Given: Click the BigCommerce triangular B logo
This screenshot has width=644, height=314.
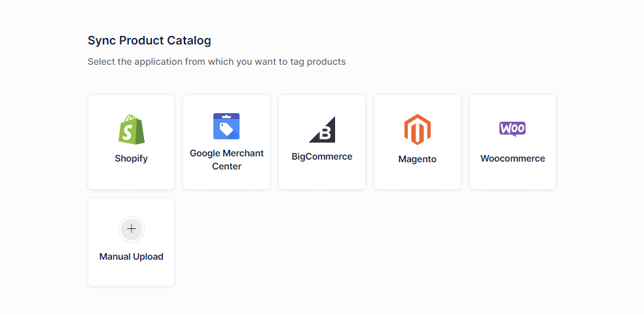Looking at the screenshot, I should 322,130.
